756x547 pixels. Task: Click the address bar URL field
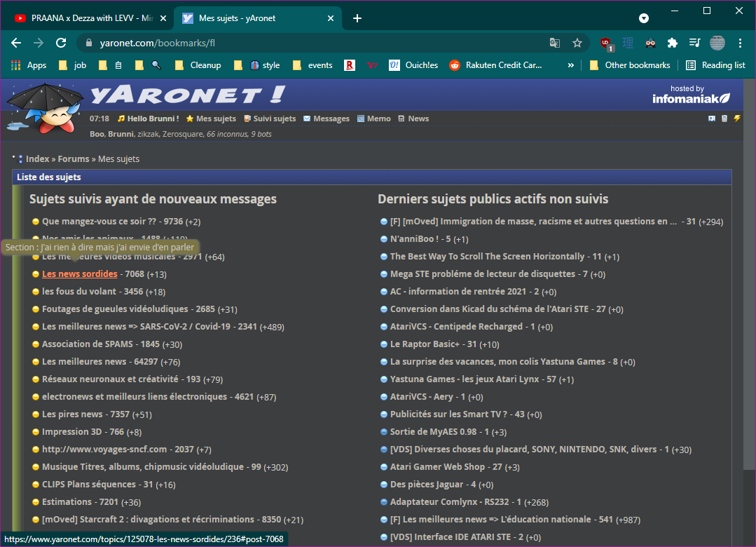pyautogui.click(x=315, y=43)
